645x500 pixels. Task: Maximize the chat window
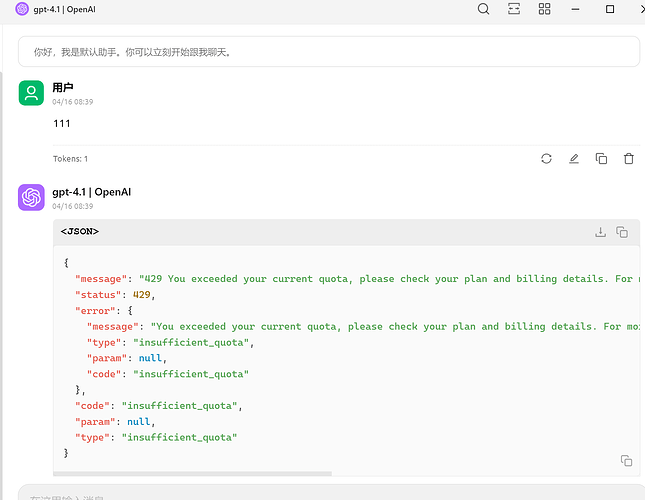(x=610, y=9)
